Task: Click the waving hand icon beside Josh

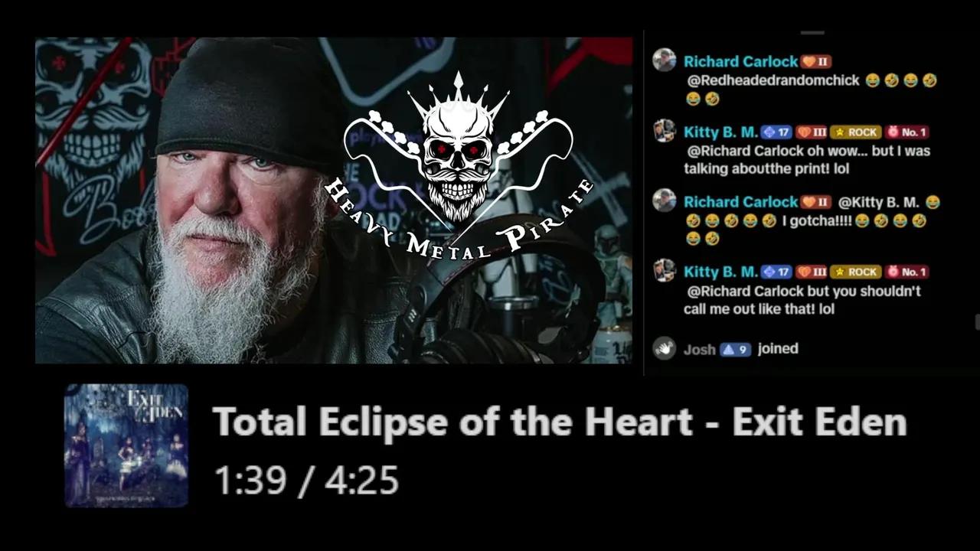Action: (664, 349)
